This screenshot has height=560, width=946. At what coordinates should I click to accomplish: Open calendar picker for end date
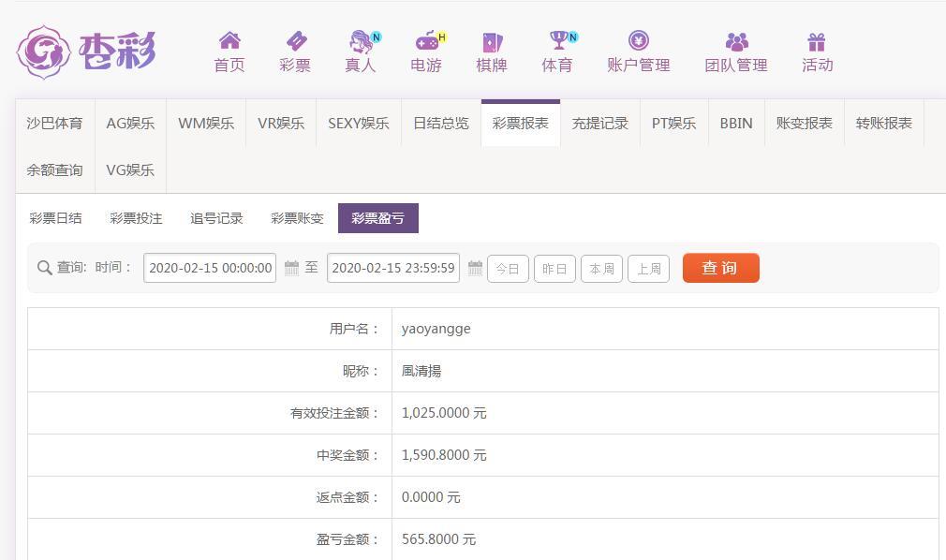coord(475,268)
